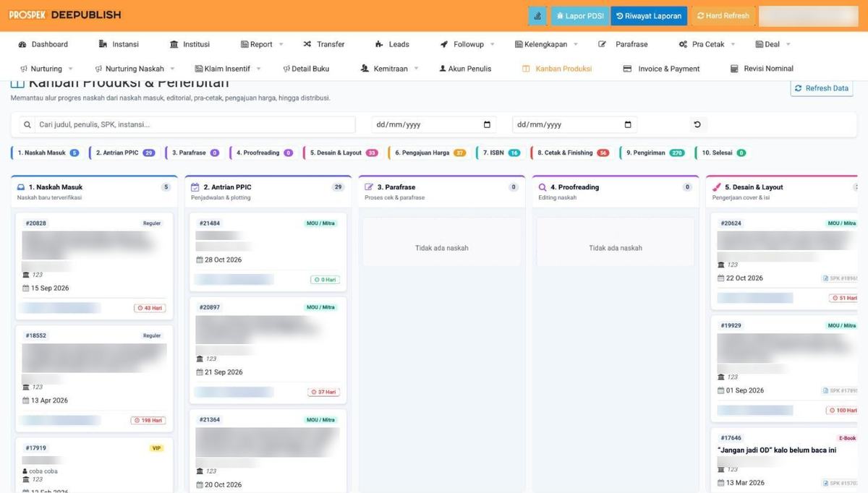Click the Detail Buku megaphone icon
This screenshot has height=493, width=868.
click(286, 69)
